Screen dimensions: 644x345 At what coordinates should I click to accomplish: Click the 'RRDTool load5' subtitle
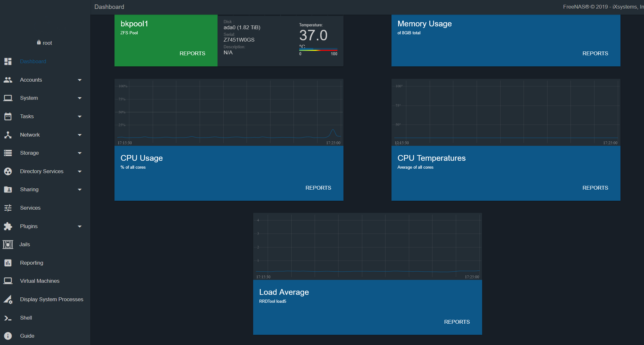coord(273,301)
